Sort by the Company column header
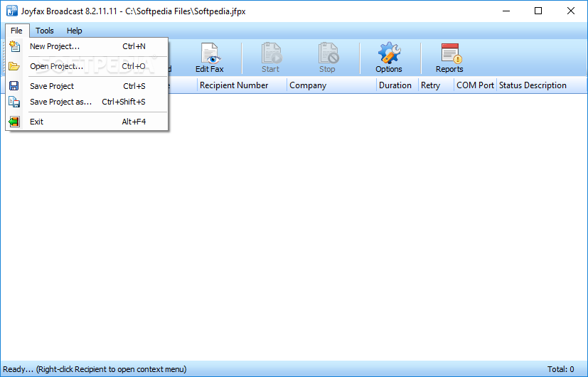 click(331, 85)
